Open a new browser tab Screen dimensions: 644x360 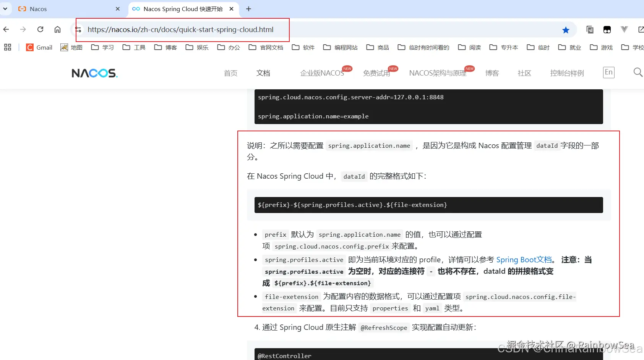[248, 9]
